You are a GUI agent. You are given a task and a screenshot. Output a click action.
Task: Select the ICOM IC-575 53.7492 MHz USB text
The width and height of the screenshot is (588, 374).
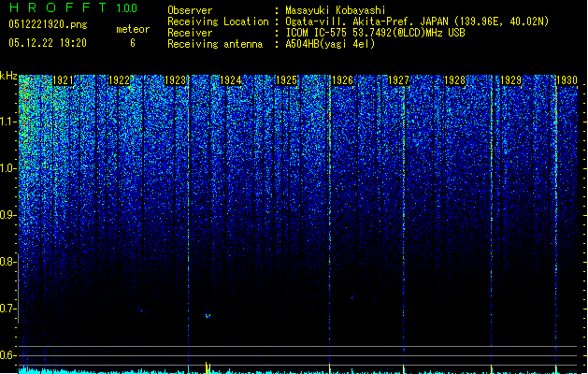[375, 33]
